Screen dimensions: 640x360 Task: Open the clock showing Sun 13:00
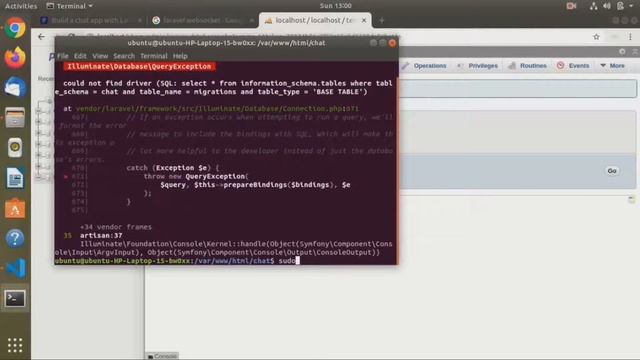pyautogui.click(x=336, y=6)
